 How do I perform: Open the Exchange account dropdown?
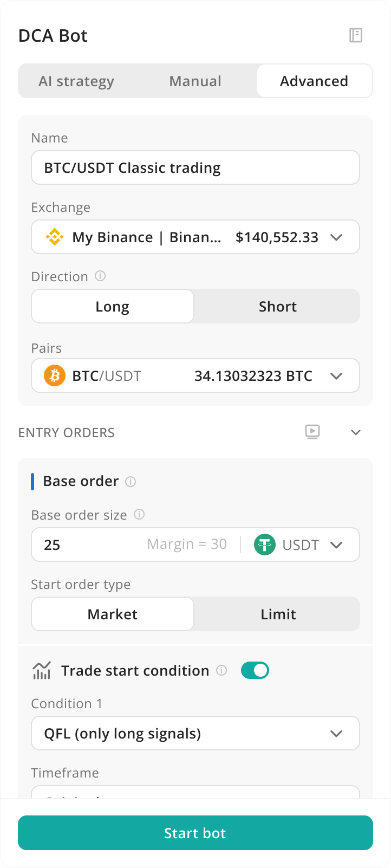[196, 237]
